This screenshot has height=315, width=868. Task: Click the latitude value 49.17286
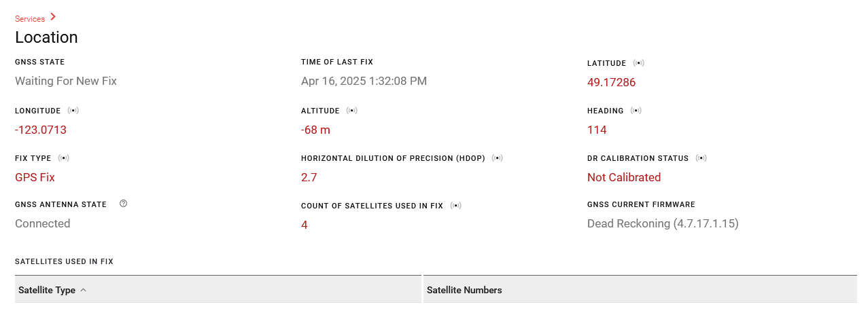click(611, 83)
